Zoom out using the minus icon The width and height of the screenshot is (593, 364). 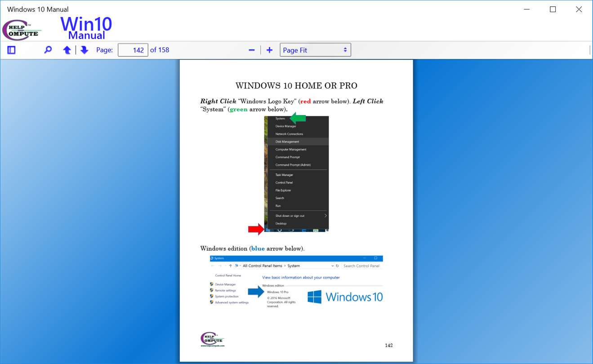tap(252, 50)
